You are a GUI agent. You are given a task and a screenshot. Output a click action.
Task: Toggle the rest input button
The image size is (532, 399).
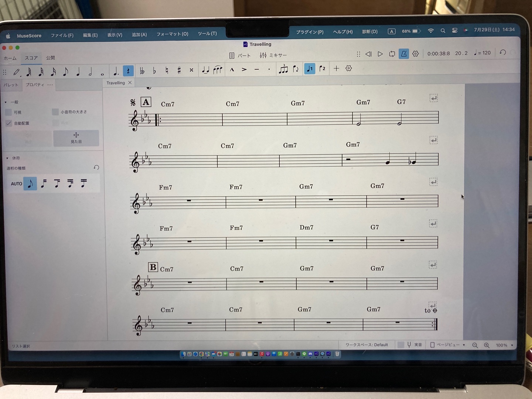[x=128, y=71]
